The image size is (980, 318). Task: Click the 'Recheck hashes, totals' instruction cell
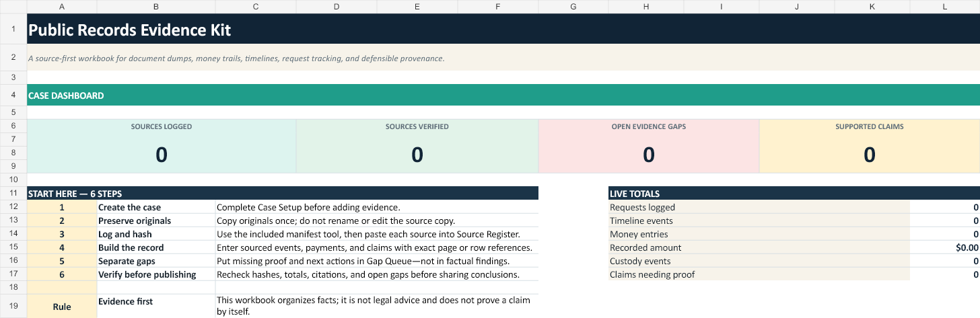(377, 274)
